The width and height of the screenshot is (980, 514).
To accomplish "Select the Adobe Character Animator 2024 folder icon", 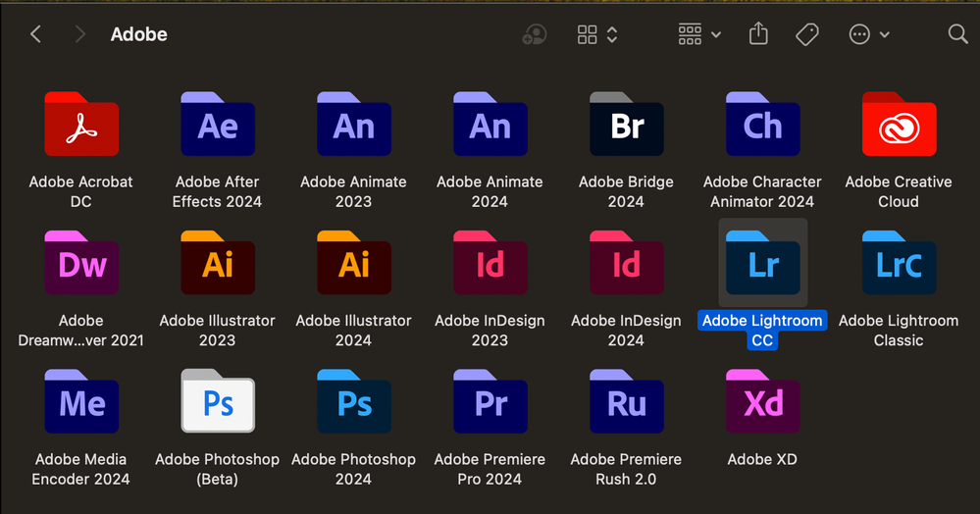I will (762, 124).
